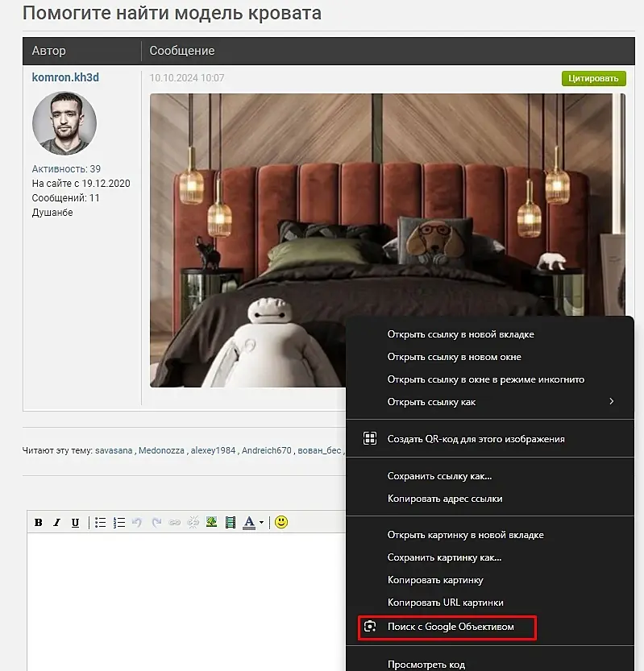The width and height of the screenshot is (644, 671).
Task: Click the 'Активность: 39' text
Action: pyautogui.click(x=66, y=169)
